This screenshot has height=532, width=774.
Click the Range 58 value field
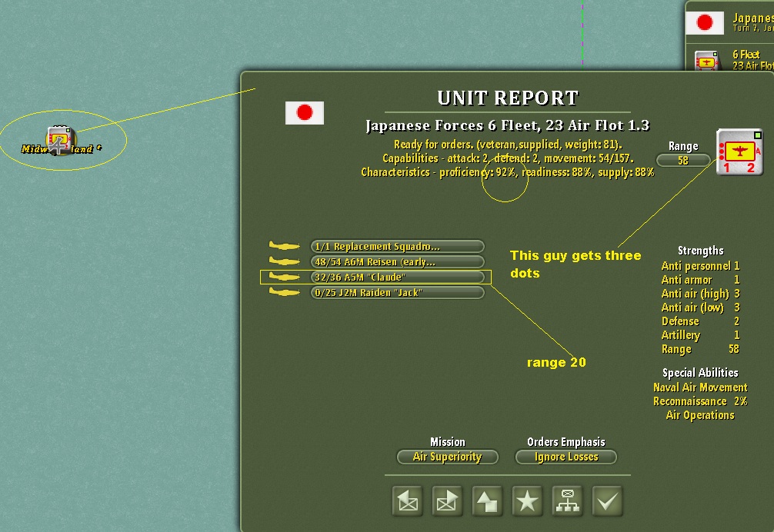(x=683, y=160)
